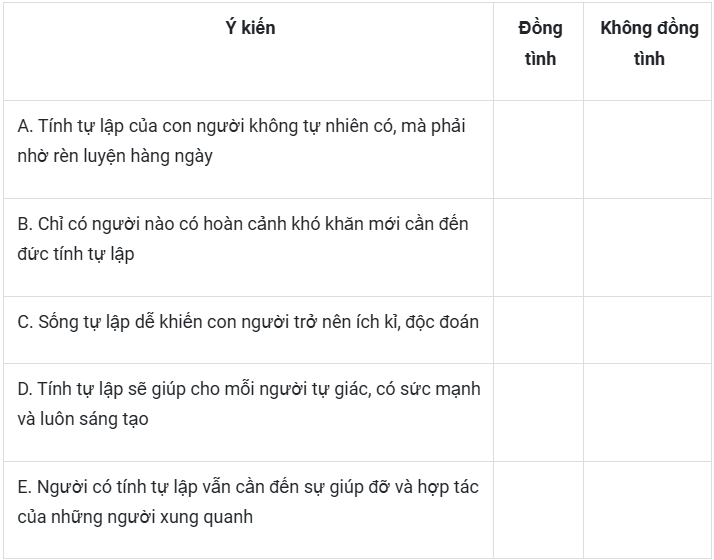Select the 'Đồng tình' cell for statement D
Viewport: 714px width, 560px height.
point(538,412)
